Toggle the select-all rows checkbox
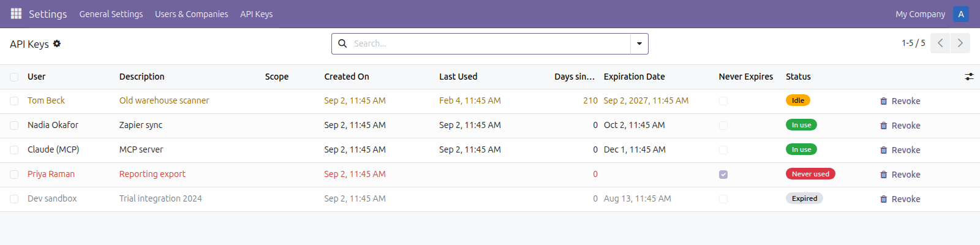Screen dimensions: 980x245 coord(14,77)
